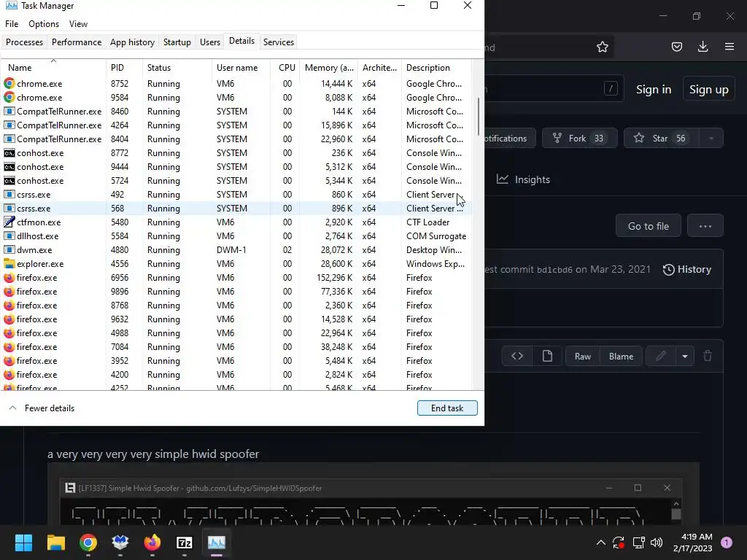Click the more options ellipsis on GitHub
This screenshot has height=560, width=747.
pyautogui.click(x=705, y=226)
